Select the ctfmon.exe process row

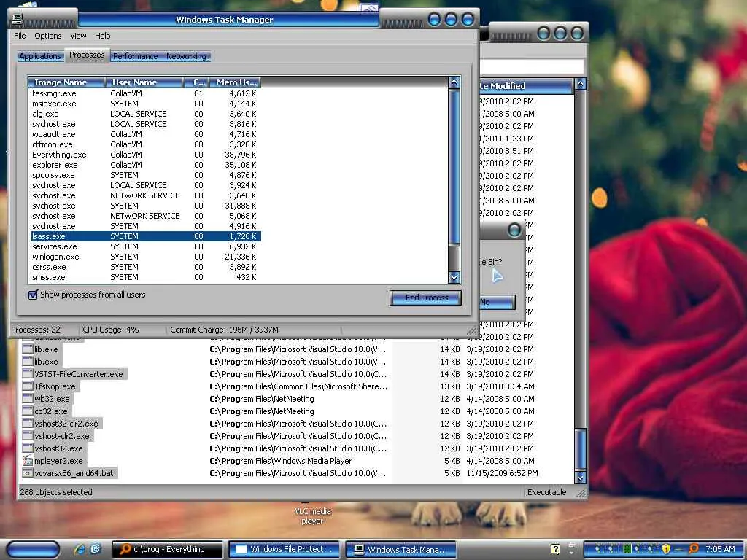click(144, 144)
